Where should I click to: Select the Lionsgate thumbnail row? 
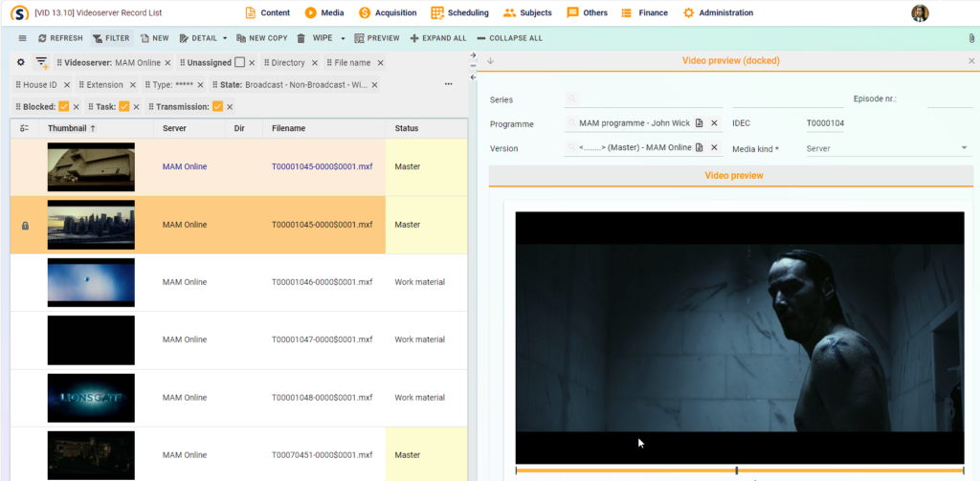[91, 398]
